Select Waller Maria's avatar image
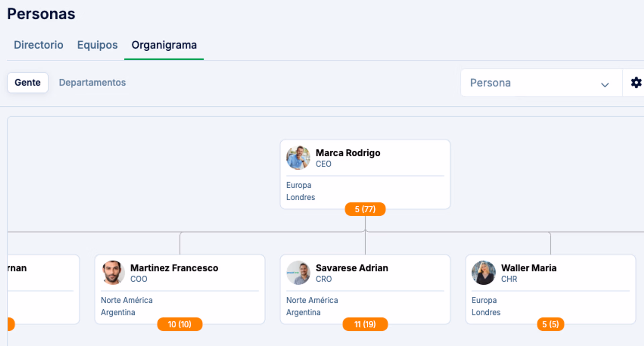 pyautogui.click(x=483, y=273)
